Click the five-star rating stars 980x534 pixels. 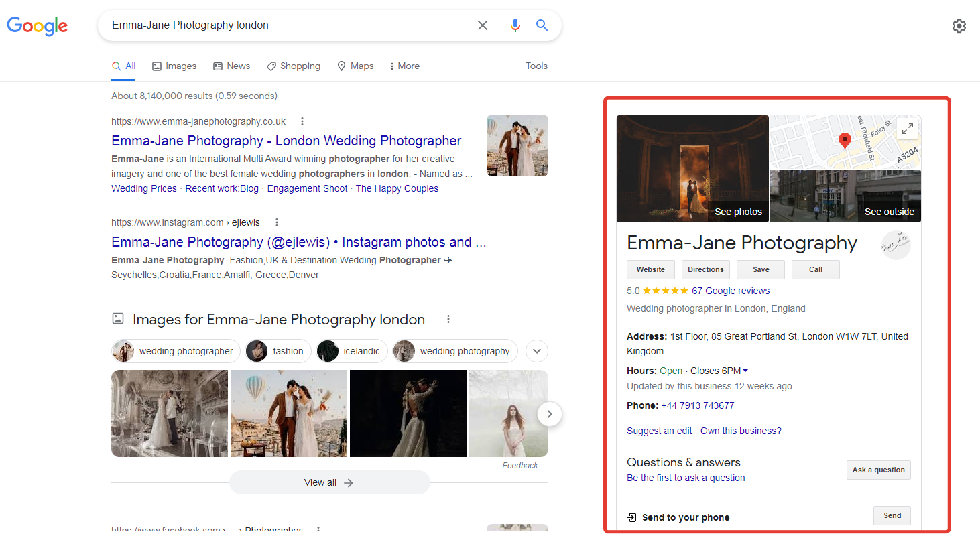pyautogui.click(x=666, y=291)
